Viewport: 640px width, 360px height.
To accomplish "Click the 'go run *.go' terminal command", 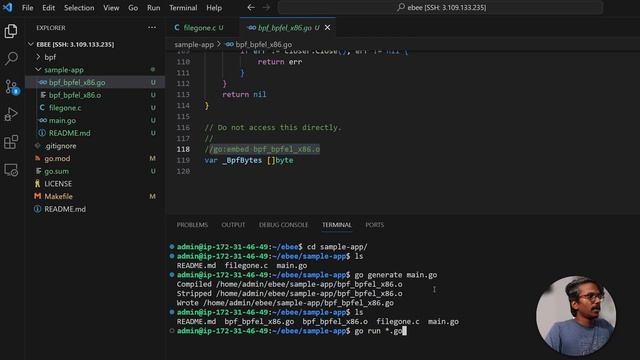I will [x=378, y=331].
